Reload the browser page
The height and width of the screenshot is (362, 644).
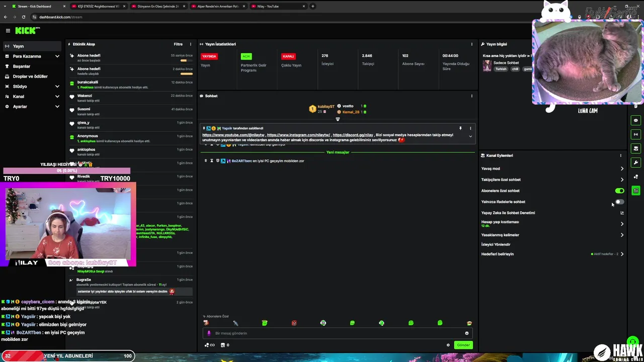pos(23,17)
